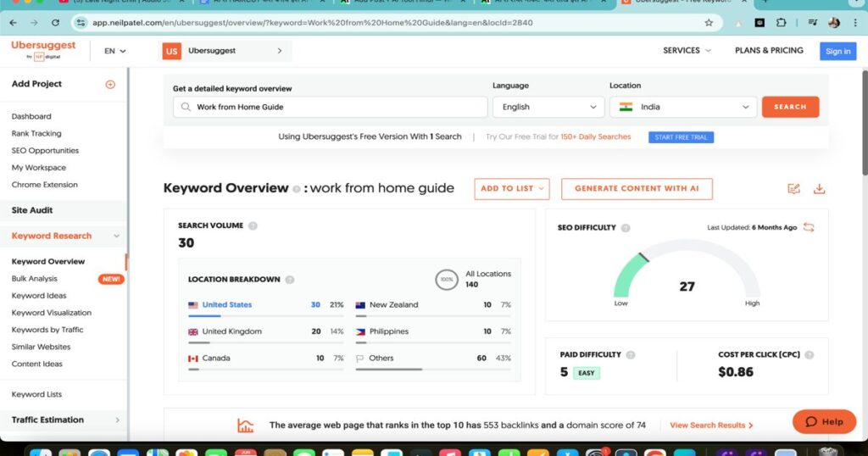Open Keyword Ideas in the sidebar
Viewport: 868px width, 456px height.
point(39,296)
